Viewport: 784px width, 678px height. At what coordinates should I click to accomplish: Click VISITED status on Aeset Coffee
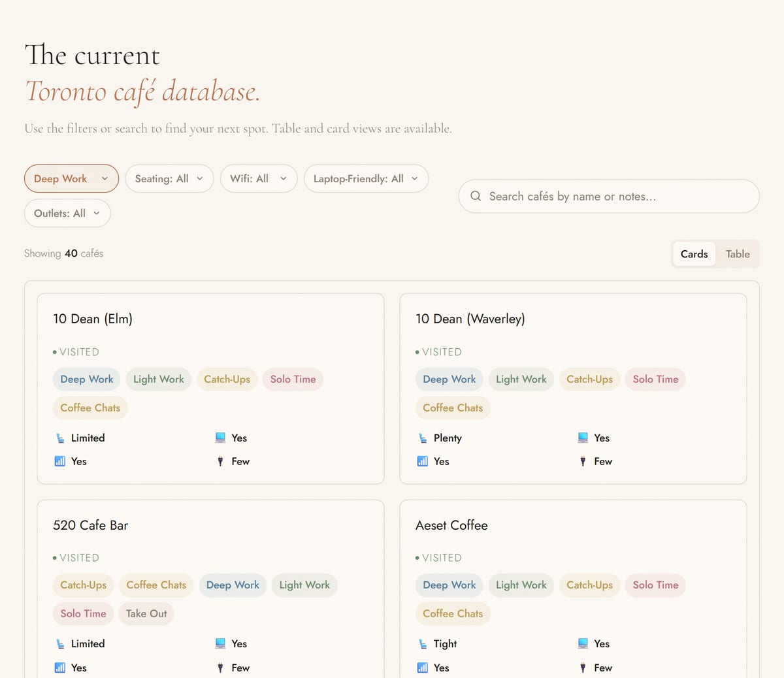438,558
